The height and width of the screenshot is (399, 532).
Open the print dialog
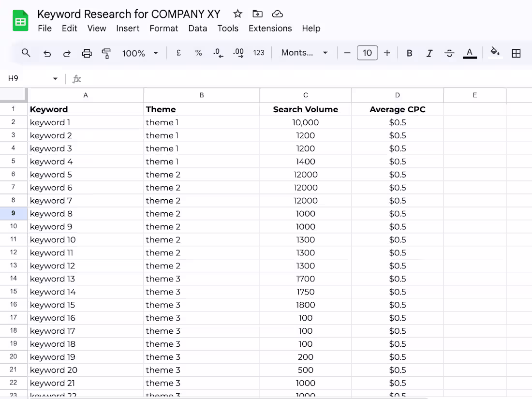coord(87,53)
